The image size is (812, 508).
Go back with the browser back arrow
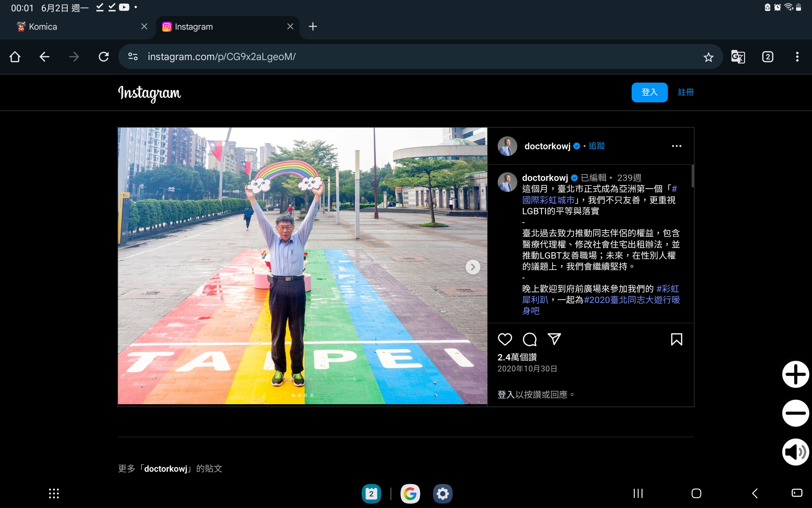tap(44, 57)
